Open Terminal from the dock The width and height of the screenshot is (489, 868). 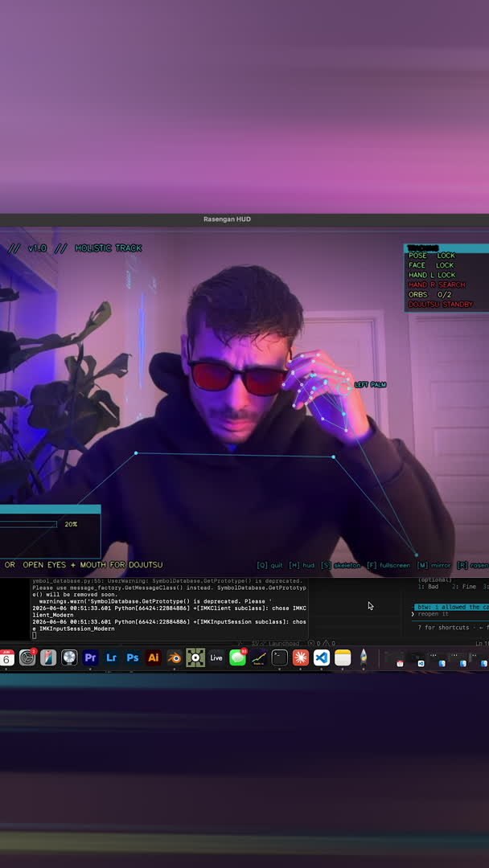280,657
